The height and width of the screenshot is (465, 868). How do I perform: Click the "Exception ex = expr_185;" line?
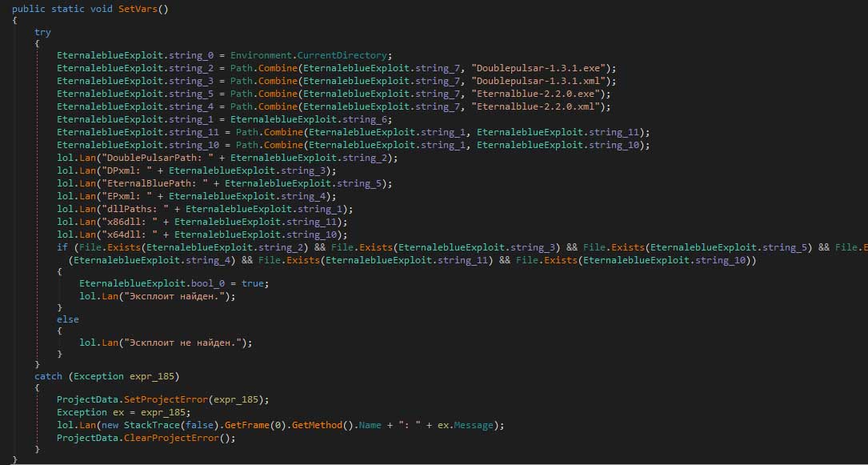pyautogui.click(x=123, y=412)
